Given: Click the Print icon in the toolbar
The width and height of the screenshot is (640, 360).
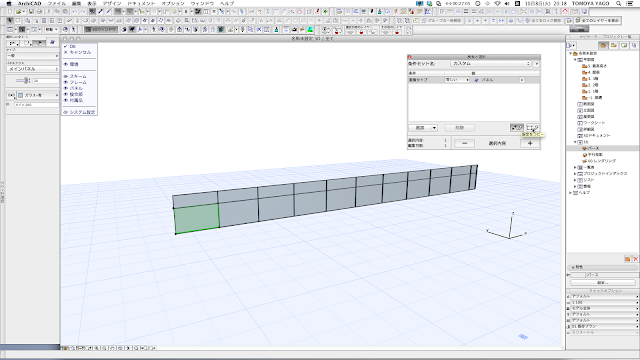Looking at the screenshot, I should tap(39, 12).
